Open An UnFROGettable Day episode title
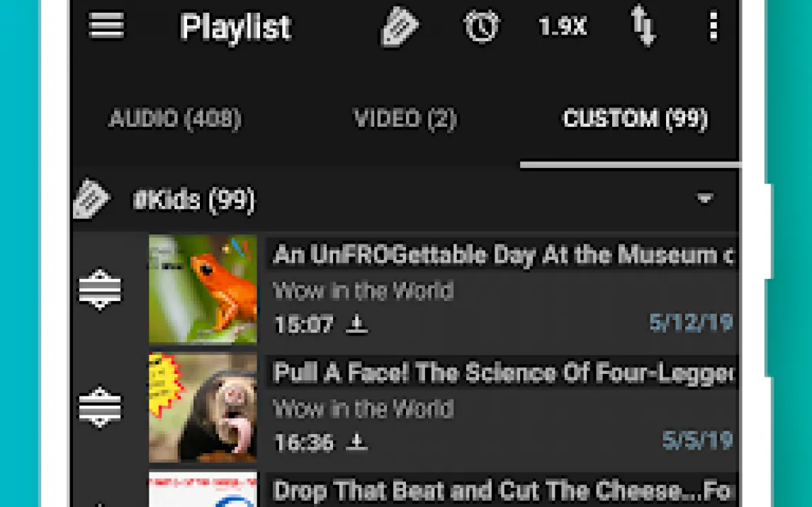 (x=503, y=255)
